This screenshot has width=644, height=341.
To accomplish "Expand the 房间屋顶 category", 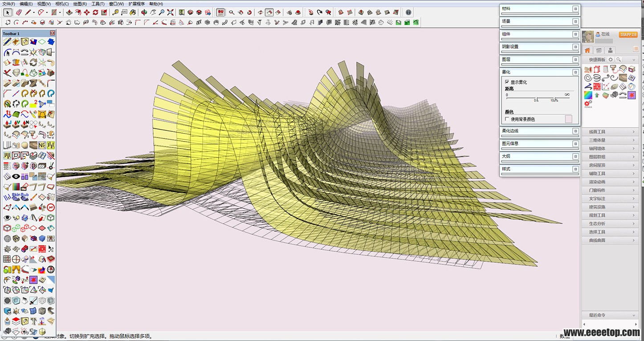I will [x=611, y=165].
